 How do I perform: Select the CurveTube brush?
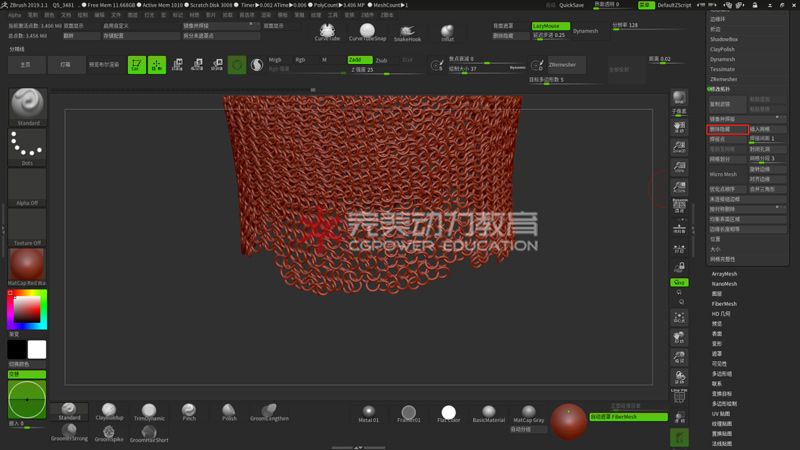[327, 31]
